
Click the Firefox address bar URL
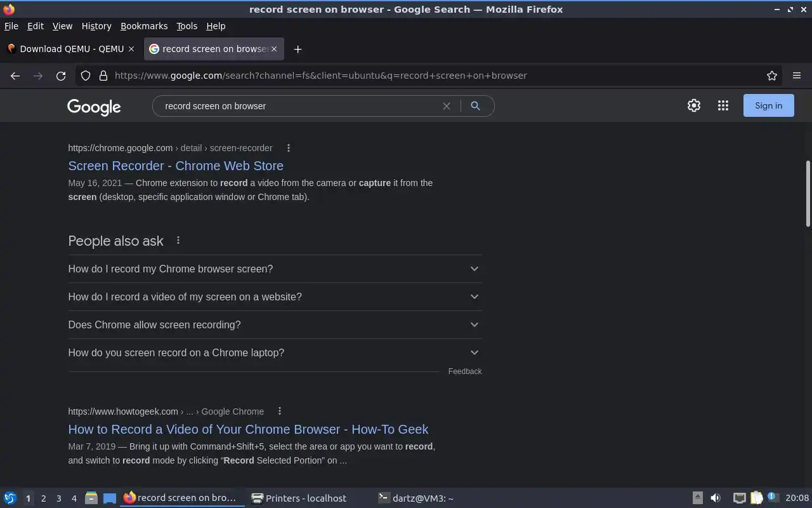(320, 76)
